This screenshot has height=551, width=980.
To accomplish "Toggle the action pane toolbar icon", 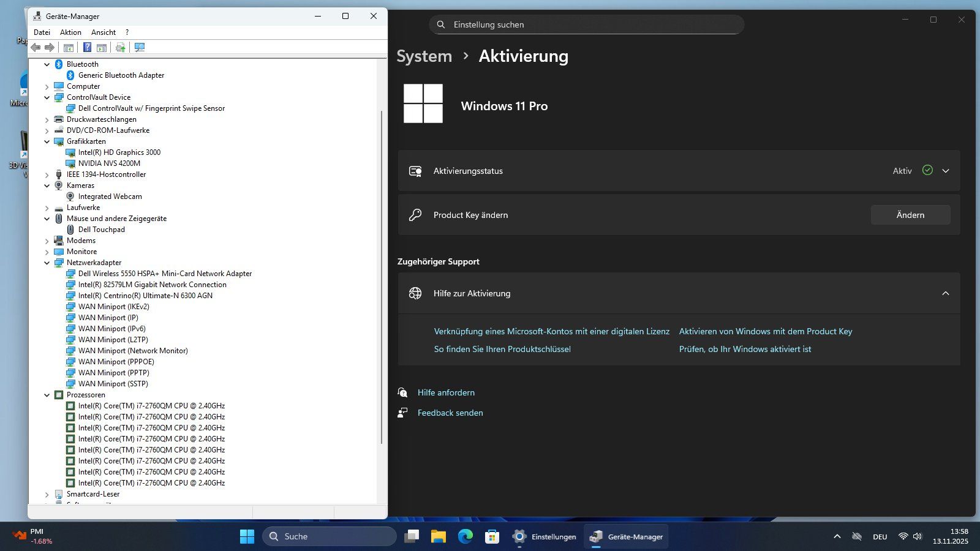I will pyautogui.click(x=102, y=47).
